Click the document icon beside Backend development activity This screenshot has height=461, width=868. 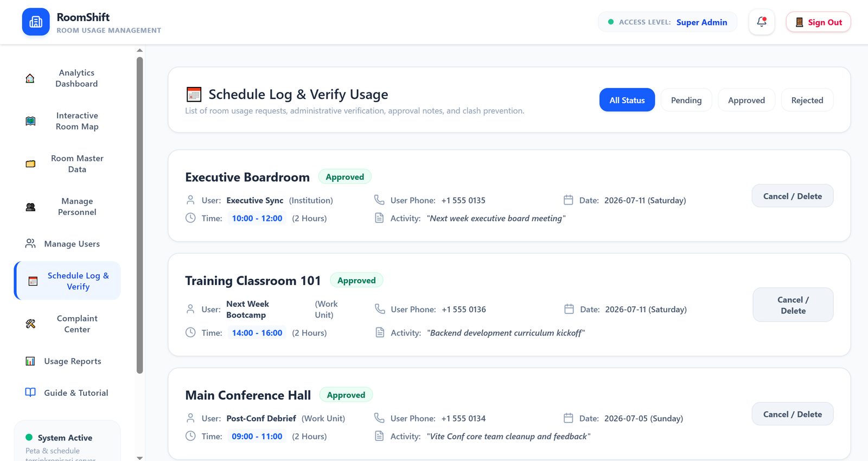coord(380,332)
